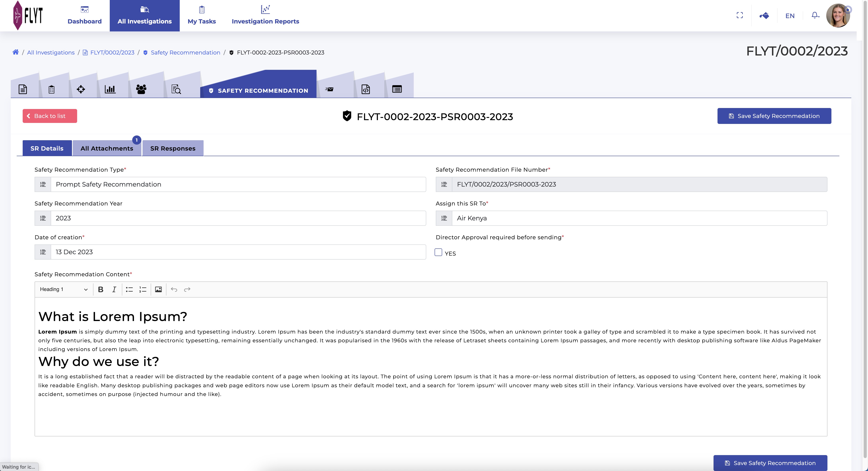Toggle bold formatting in editor
868x471 pixels.
[x=100, y=289]
